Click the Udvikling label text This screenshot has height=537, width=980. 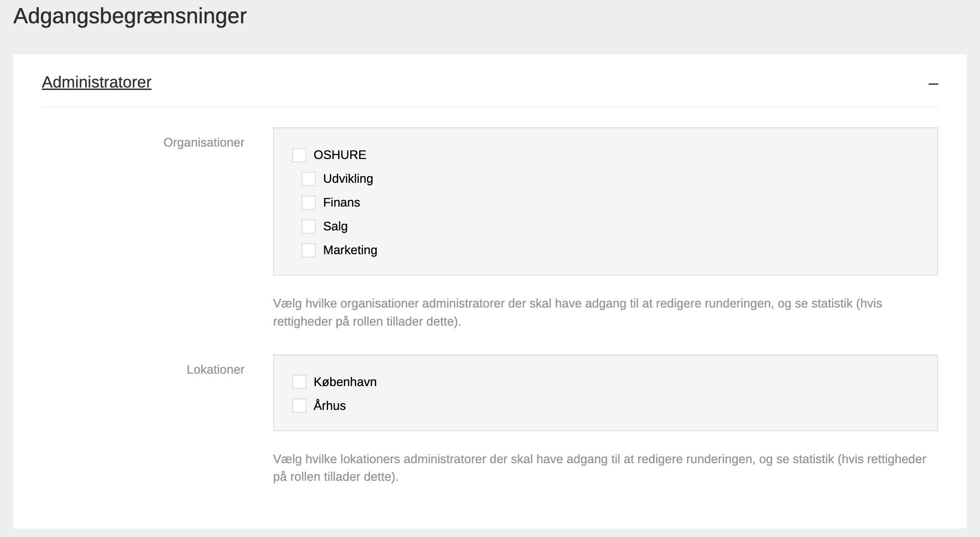click(x=348, y=179)
